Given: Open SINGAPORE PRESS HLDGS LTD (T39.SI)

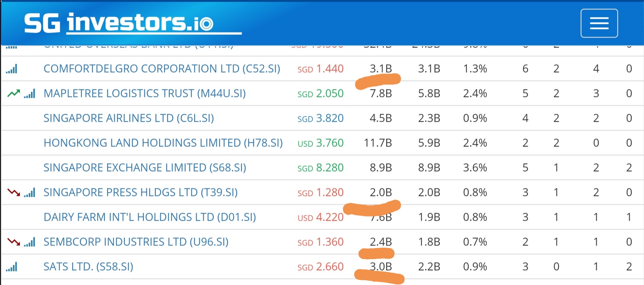Looking at the screenshot, I should (x=140, y=193).
